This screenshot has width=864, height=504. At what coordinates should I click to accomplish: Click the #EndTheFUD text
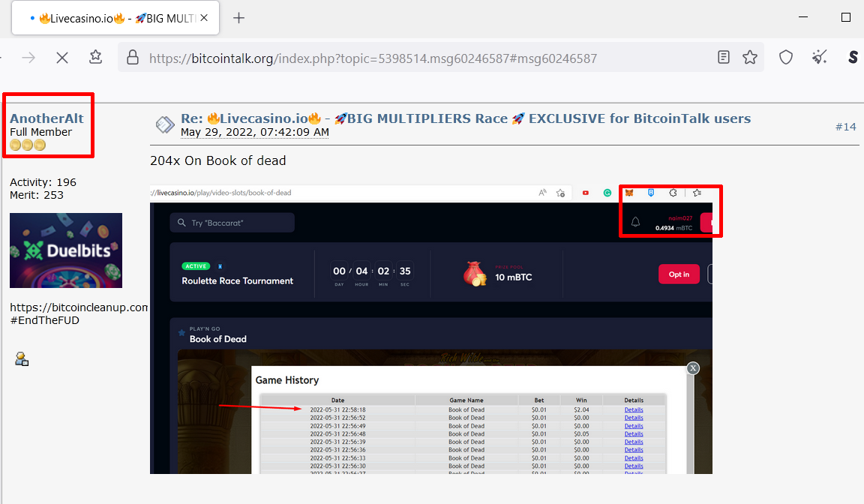coord(45,320)
